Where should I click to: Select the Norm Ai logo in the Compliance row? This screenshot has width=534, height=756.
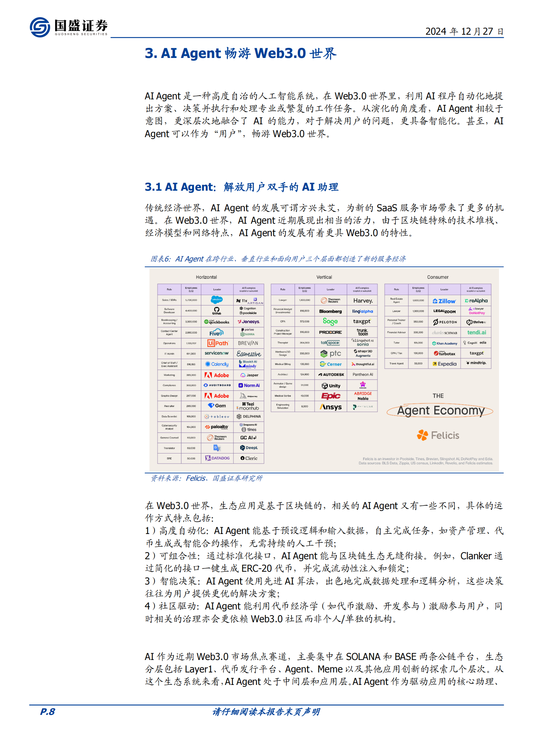click(x=249, y=385)
